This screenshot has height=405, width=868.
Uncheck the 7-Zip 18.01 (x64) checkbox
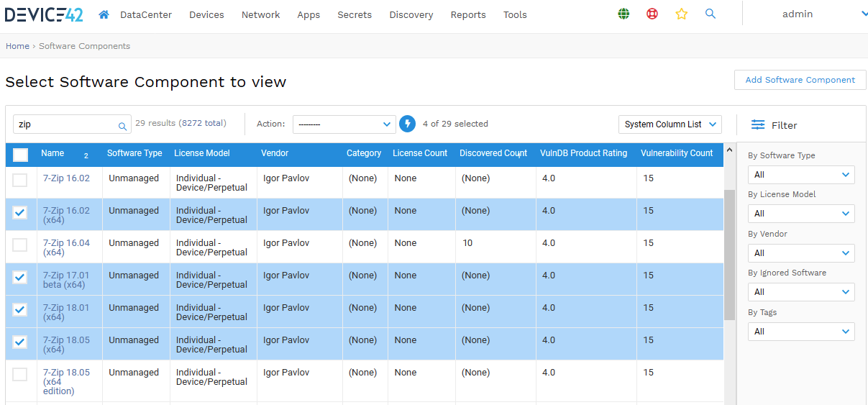(x=20, y=309)
